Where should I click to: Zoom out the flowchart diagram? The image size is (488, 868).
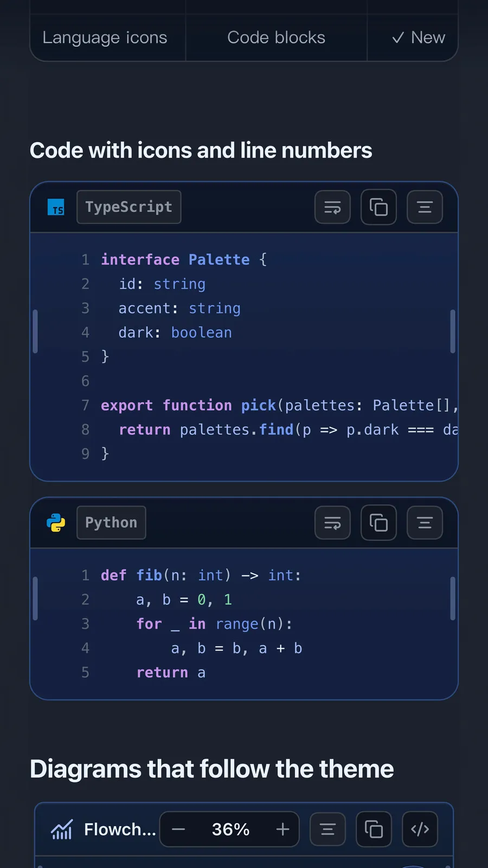click(178, 829)
